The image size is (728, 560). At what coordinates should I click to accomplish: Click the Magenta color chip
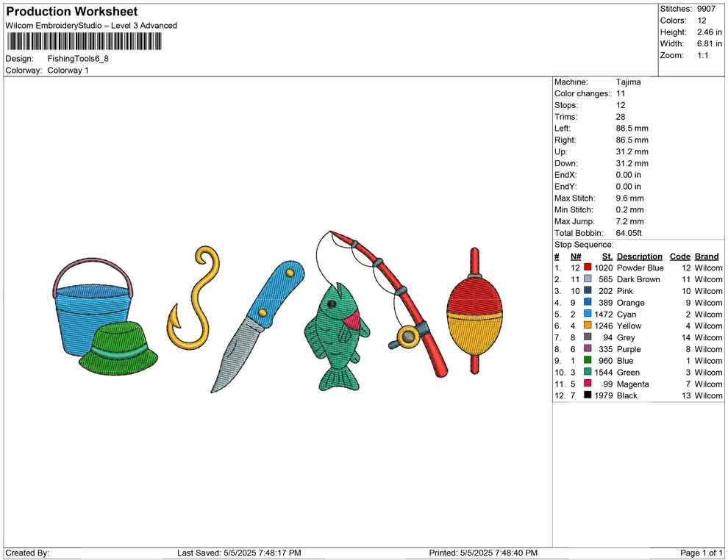587,384
